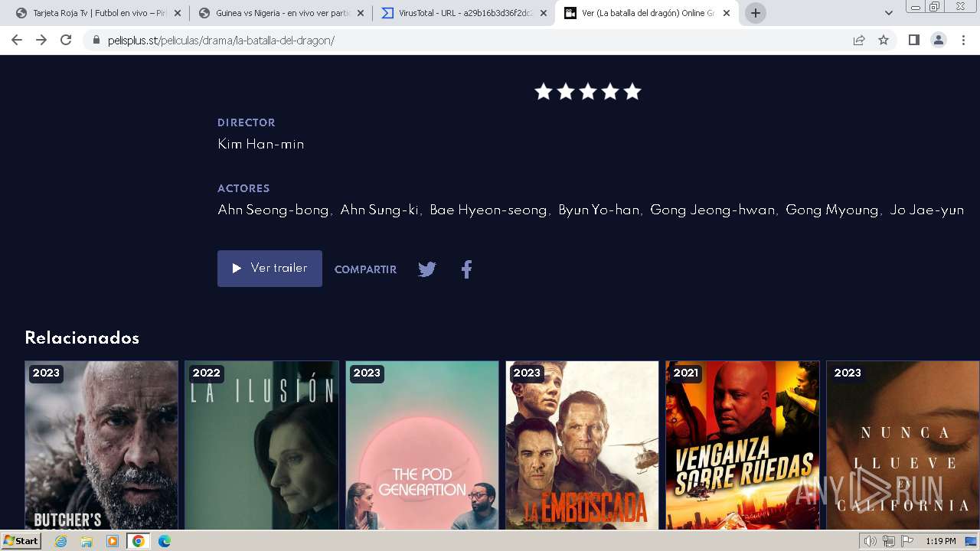Open La Ilusión related movie poster
This screenshot has height=551, width=980.
point(261,445)
